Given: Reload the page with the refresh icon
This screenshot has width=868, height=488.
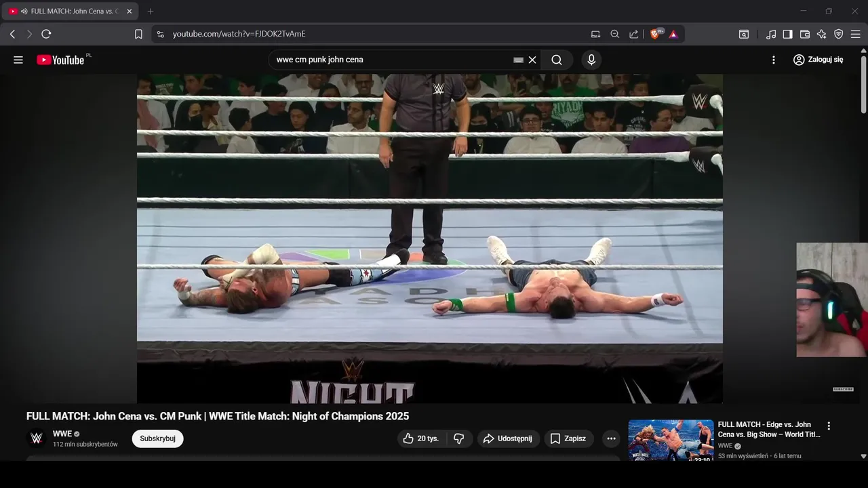Looking at the screenshot, I should point(46,34).
